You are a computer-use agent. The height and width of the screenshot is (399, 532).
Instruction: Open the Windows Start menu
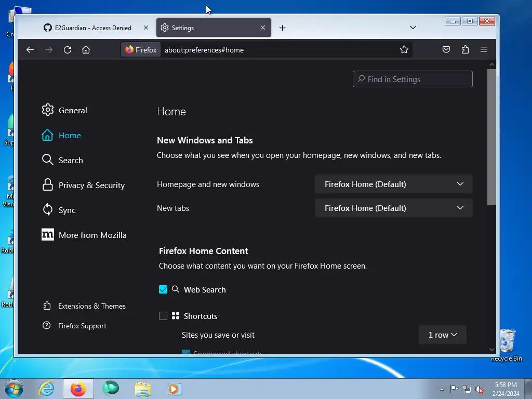(14, 389)
